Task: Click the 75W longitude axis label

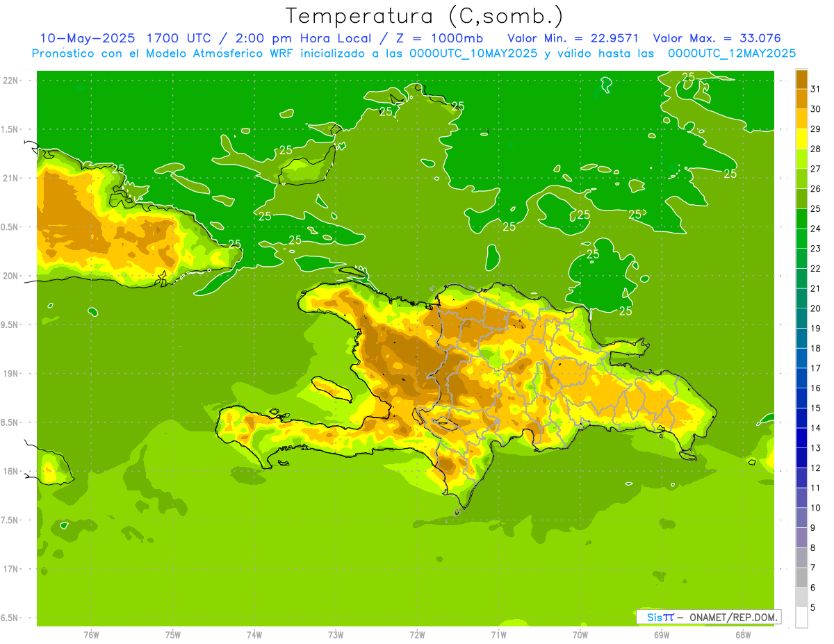Action: (173, 635)
